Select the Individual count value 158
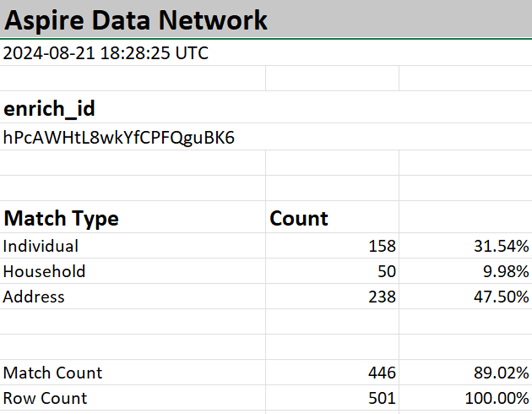532x414 pixels. pyautogui.click(x=332, y=245)
